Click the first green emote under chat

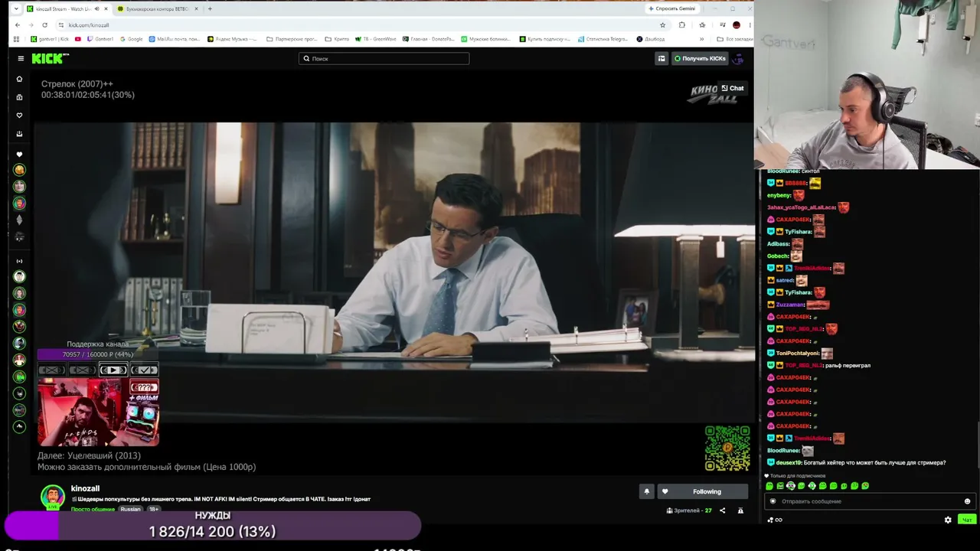point(769,486)
